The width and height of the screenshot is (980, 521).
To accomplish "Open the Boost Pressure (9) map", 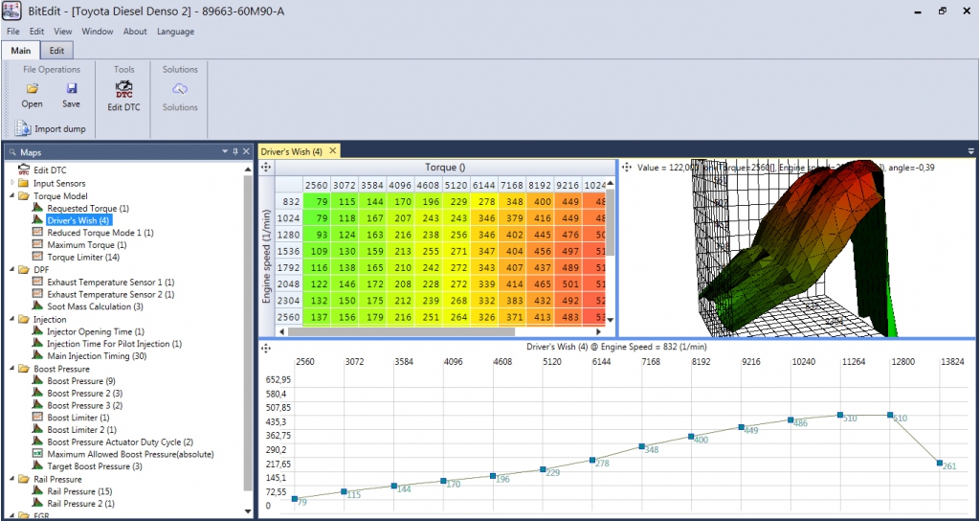I will [x=81, y=381].
